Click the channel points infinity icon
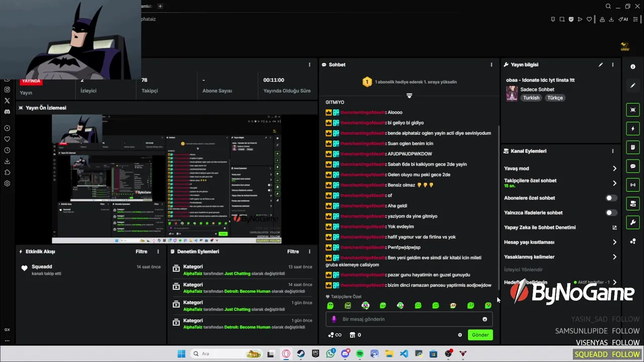 pos(335,335)
